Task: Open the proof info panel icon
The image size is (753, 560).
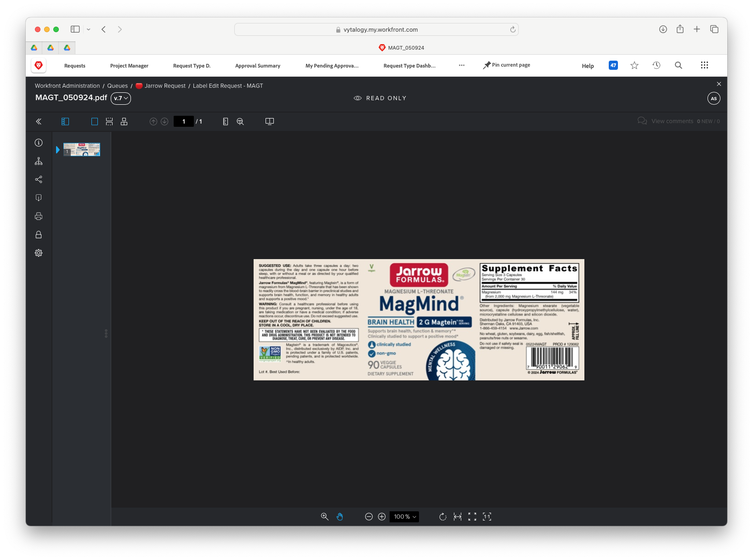Action: point(39,143)
